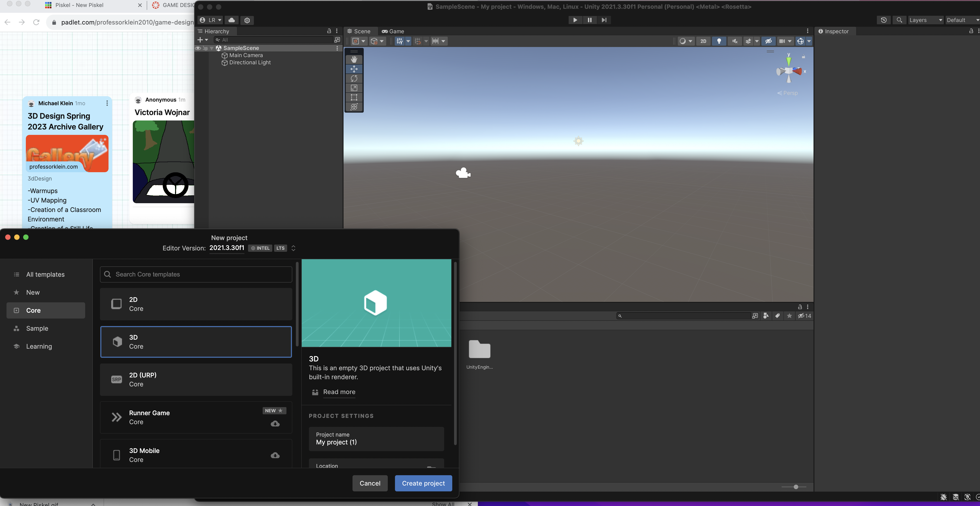Image resolution: width=980 pixels, height=506 pixels.
Task: Toggle the Hierarchy panel lock
Action: pyautogui.click(x=329, y=31)
